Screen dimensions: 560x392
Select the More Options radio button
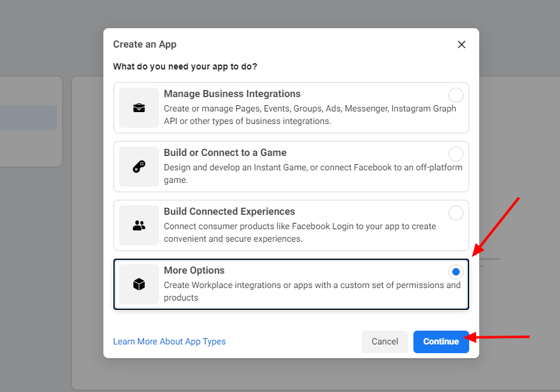[x=456, y=272]
